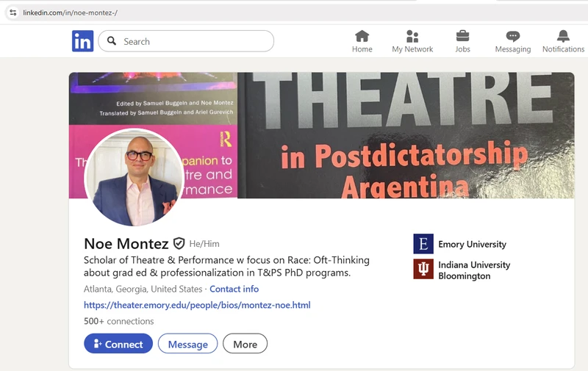This screenshot has width=588, height=371.
Task: Click the verification badge beside the name
Action: [179, 243]
